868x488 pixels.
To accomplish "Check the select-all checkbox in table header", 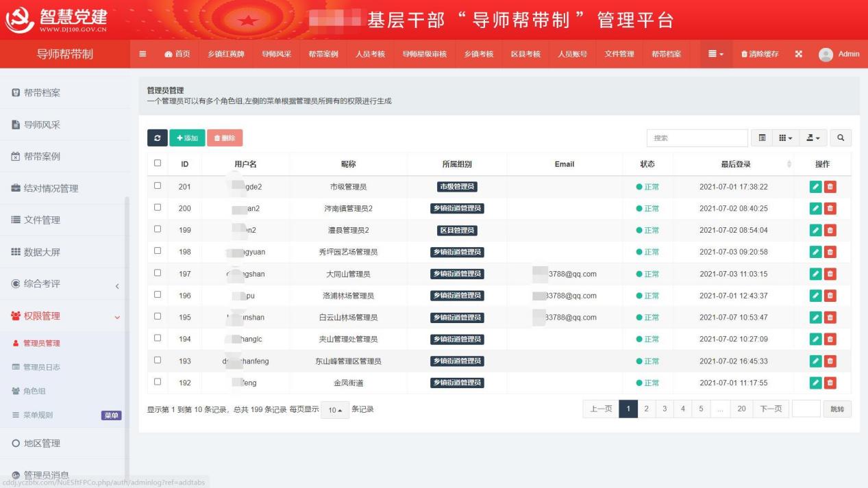I will (x=158, y=164).
